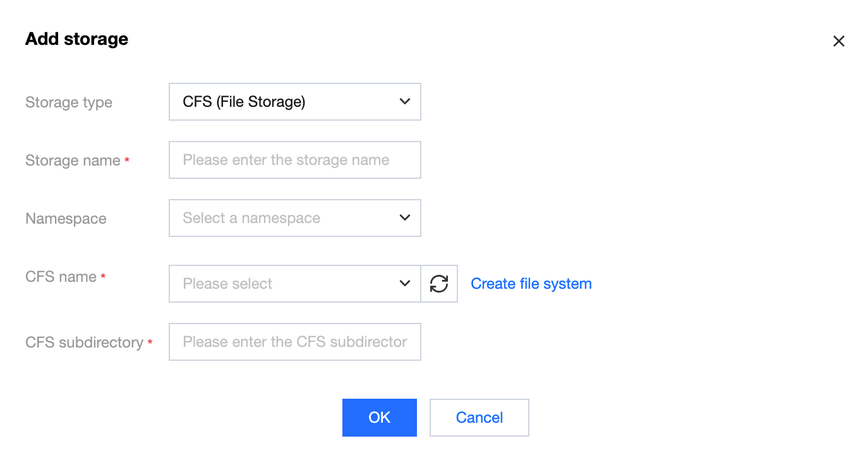The image size is (868, 460).
Task: Click the chevron arrow in Namespace field
Action: point(405,218)
